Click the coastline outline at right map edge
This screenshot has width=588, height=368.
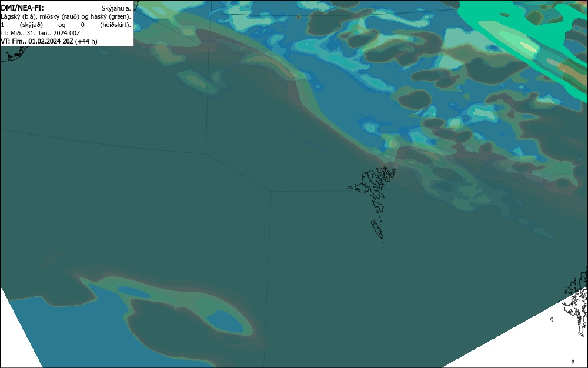pyautogui.click(x=576, y=302)
